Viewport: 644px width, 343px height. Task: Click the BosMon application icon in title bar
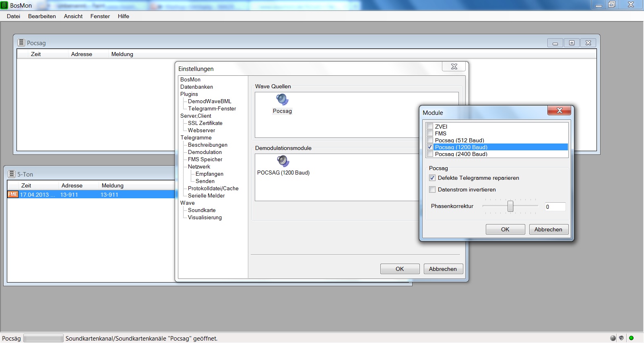tap(4, 5)
